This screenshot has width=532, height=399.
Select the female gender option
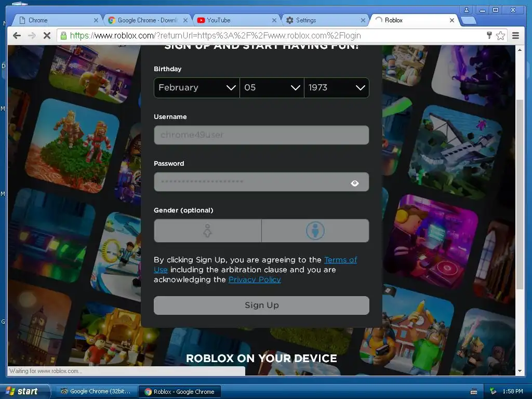[x=208, y=231]
